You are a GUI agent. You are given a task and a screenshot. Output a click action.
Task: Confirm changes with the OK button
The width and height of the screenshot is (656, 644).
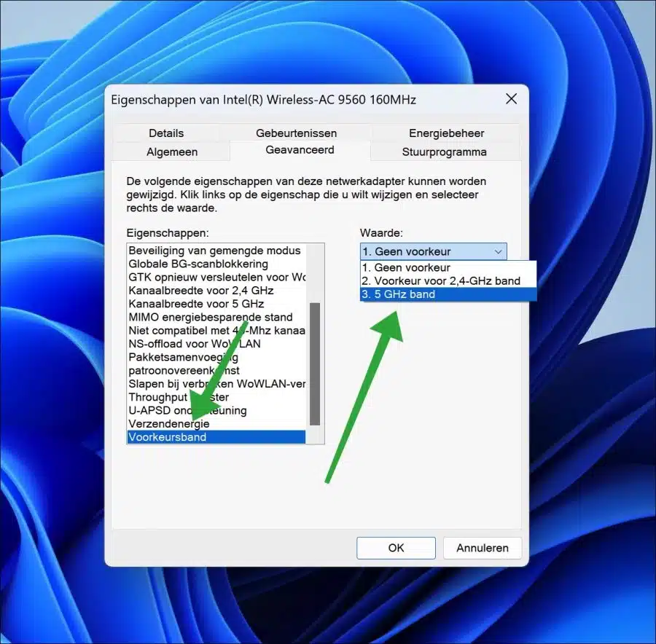[396, 548]
